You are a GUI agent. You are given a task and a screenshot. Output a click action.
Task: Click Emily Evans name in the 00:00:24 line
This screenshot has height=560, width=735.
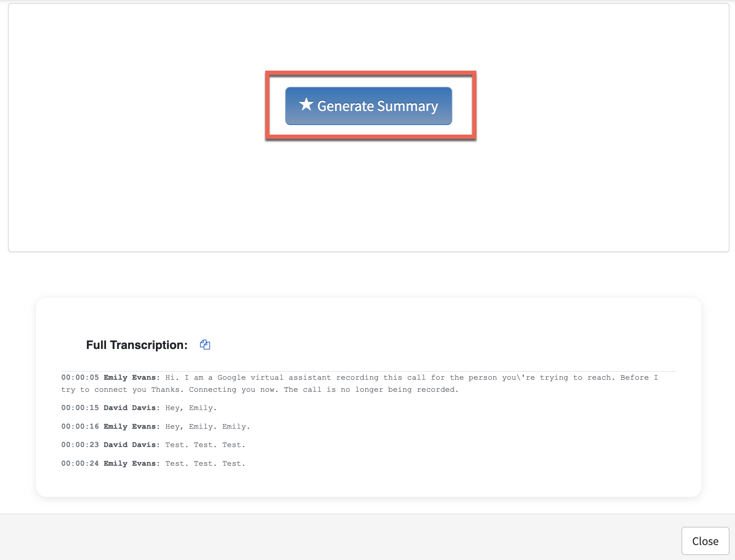point(131,464)
